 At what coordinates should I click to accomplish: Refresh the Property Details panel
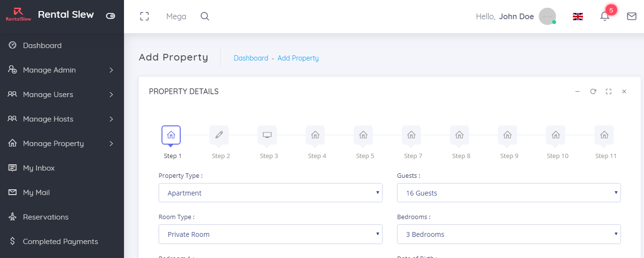pos(593,91)
